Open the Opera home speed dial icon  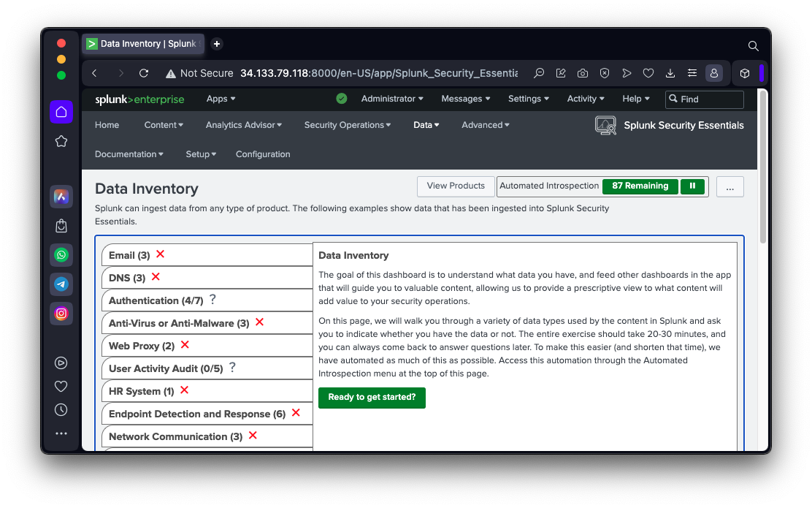pyautogui.click(x=61, y=112)
